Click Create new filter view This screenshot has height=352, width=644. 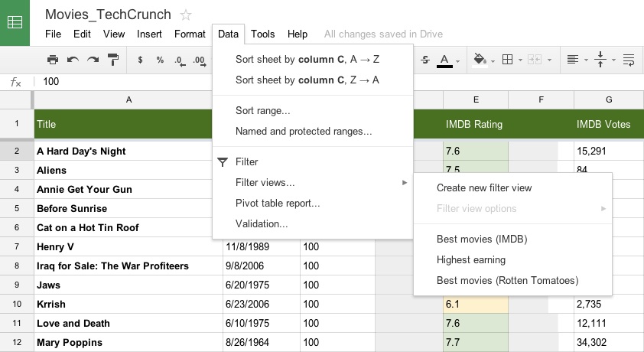[483, 188]
